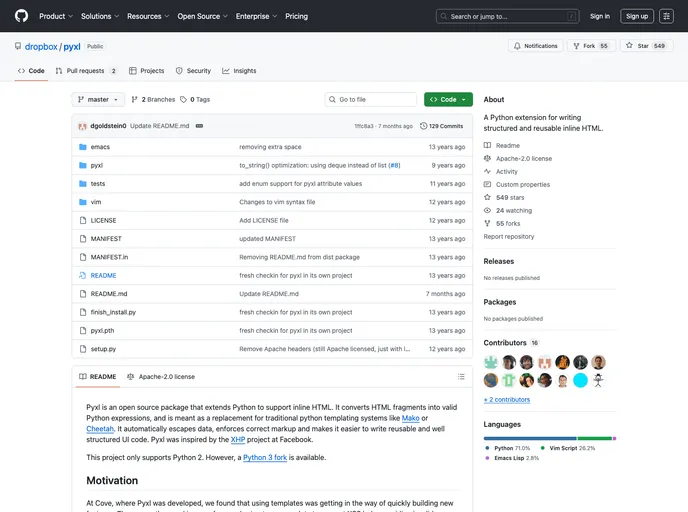This screenshot has height=512, width=688.
Task: Fork the repository with Fork button
Action: click(x=591, y=46)
